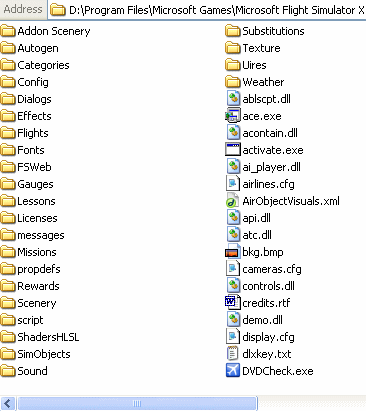Select the Licenses folder name

37,218
